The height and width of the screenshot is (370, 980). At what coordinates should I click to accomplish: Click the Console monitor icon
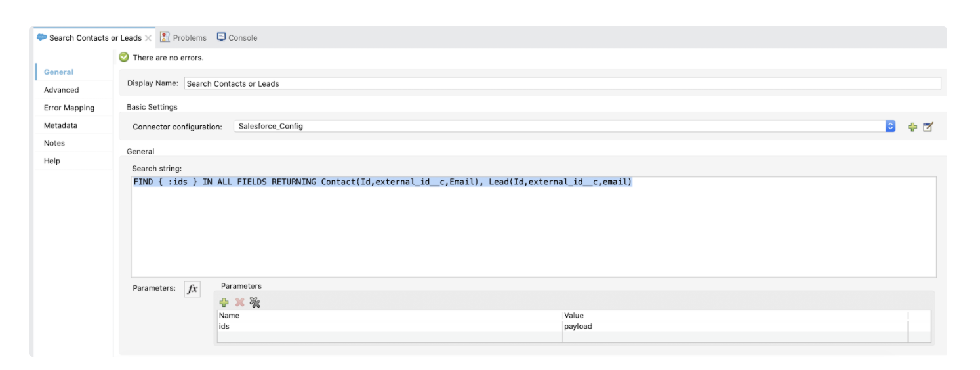[x=222, y=37]
